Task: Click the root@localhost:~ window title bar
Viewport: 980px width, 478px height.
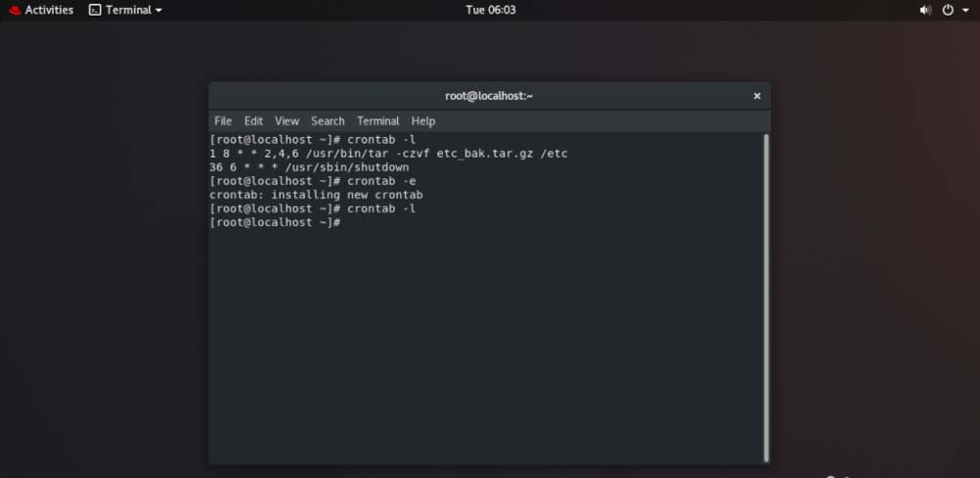Action: [x=488, y=96]
